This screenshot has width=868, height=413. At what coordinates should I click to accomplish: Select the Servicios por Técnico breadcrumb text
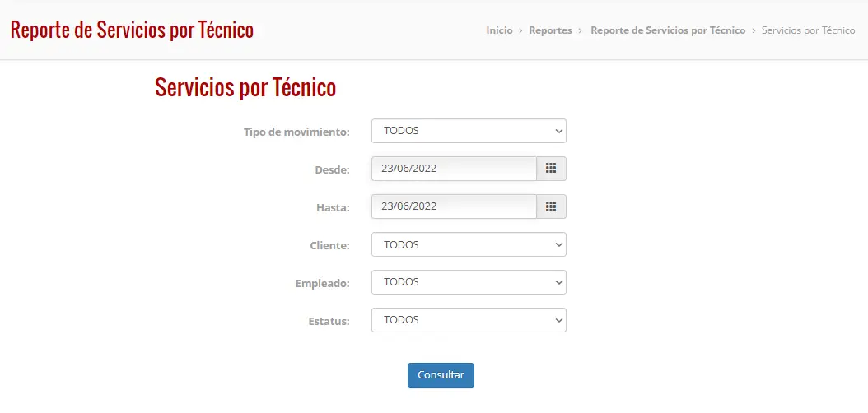click(x=808, y=30)
